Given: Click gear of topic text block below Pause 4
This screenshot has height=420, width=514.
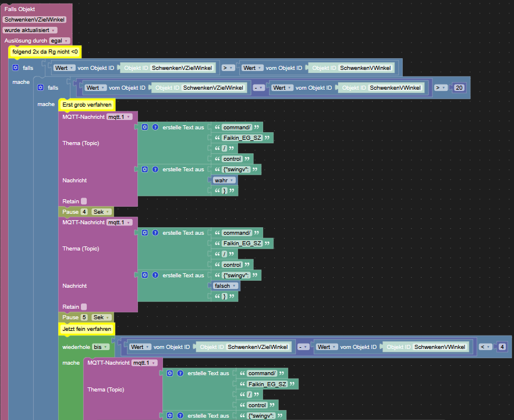Looking at the screenshot, I should [x=145, y=232].
